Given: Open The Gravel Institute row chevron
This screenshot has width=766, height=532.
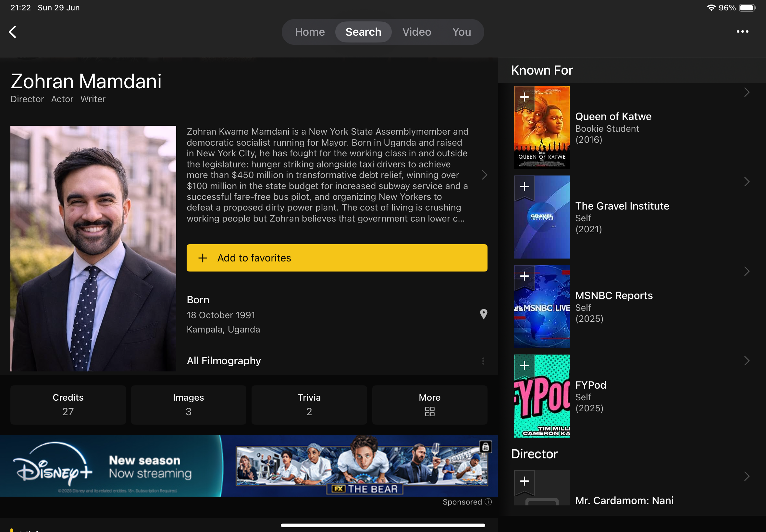Looking at the screenshot, I should [x=747, y=182].
